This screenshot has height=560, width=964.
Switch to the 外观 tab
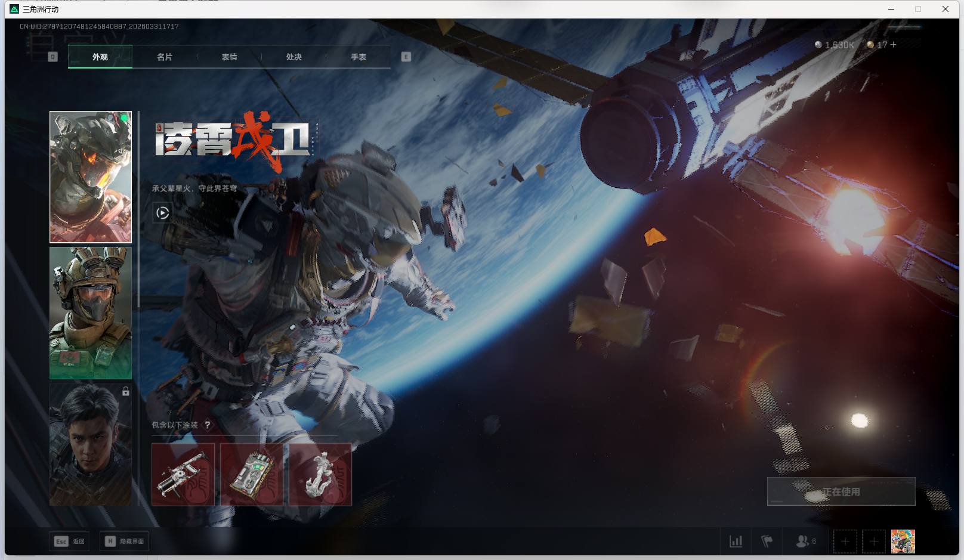click(x=100, y=57)
